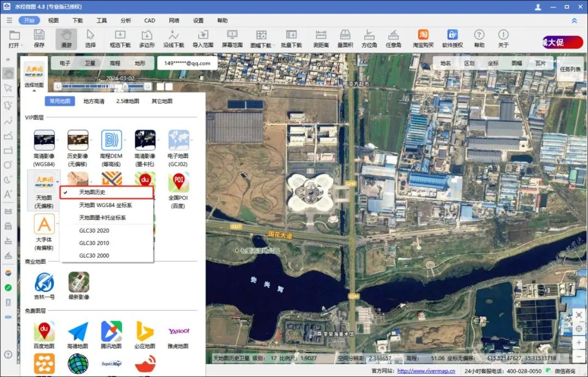Open the 任务列表 task list button

pos(570,69)
